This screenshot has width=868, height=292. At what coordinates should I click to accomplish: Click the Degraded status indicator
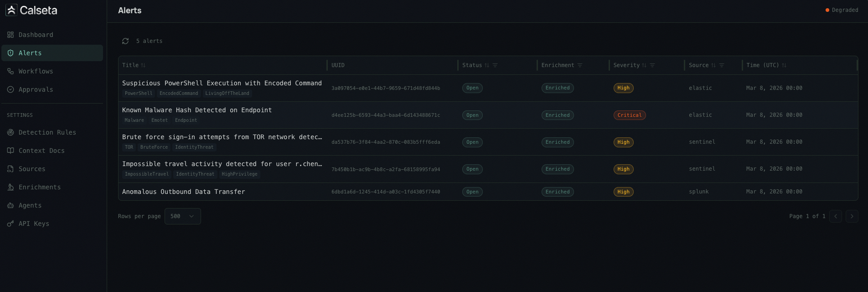[841, 10]
